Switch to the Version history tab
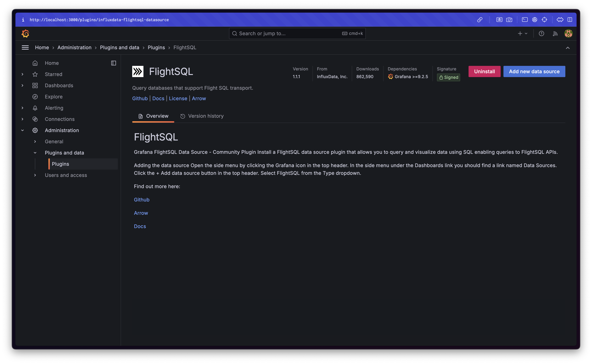592x364 pixels. click(202, 116)
